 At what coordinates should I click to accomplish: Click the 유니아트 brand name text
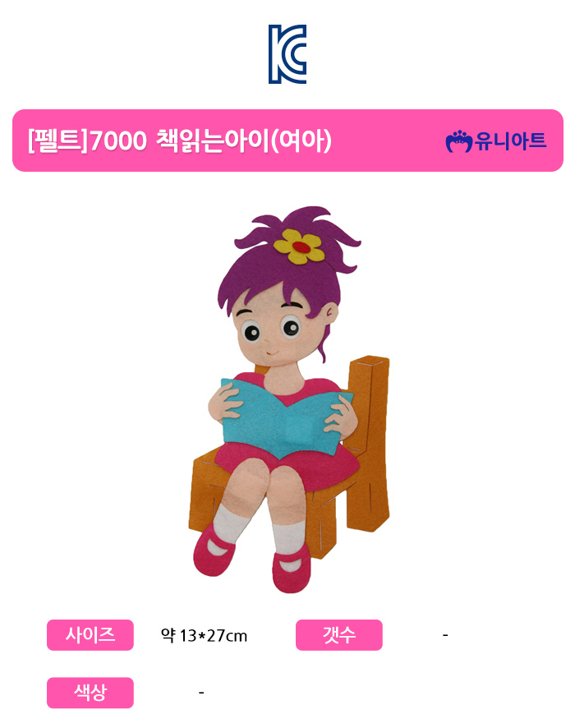pos(510,141)
